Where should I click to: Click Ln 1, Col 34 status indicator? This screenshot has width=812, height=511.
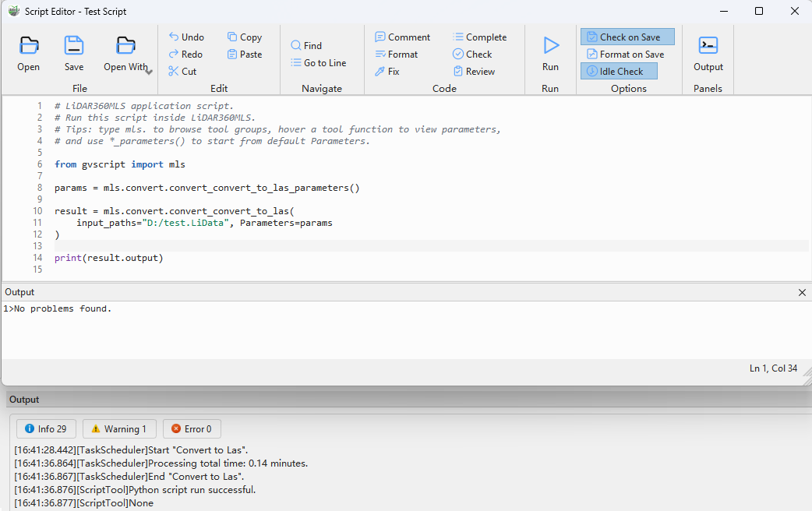click(x=773, y=368)
